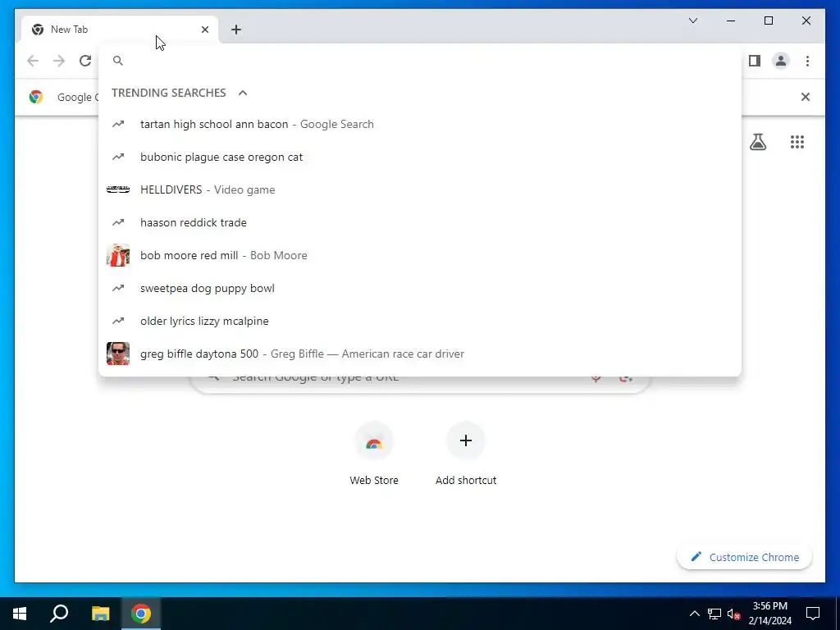Choose suggestion haason reddick trade
The height and width of the screenshot is (630, 840).
click(420, 222)
